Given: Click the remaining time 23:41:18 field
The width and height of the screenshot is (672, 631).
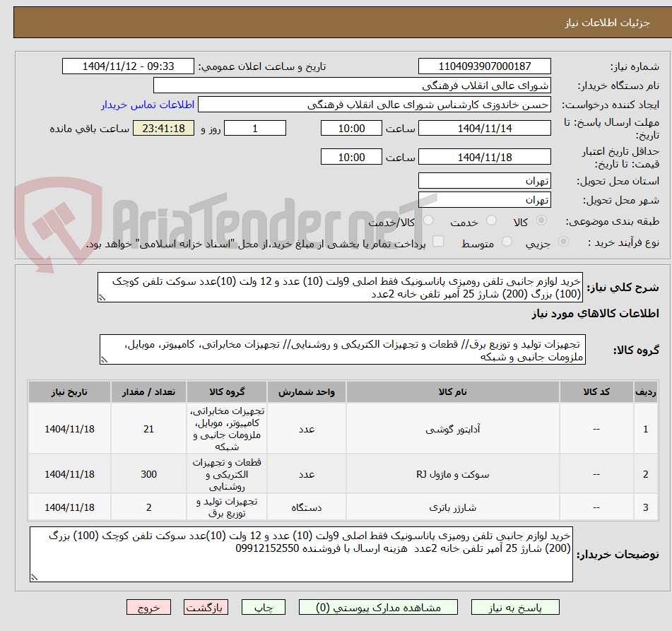Looking at the screenshot, I should pos(164,128).
